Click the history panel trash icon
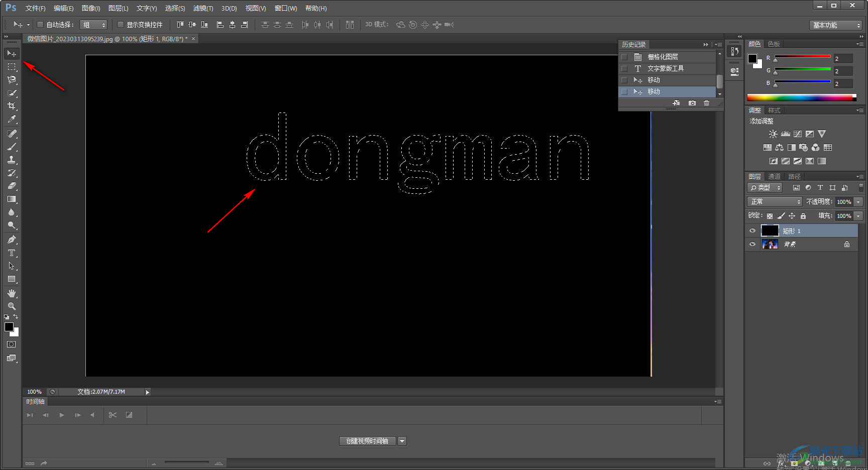This screenshot has width=868, height=470. (x=707, y=103)
